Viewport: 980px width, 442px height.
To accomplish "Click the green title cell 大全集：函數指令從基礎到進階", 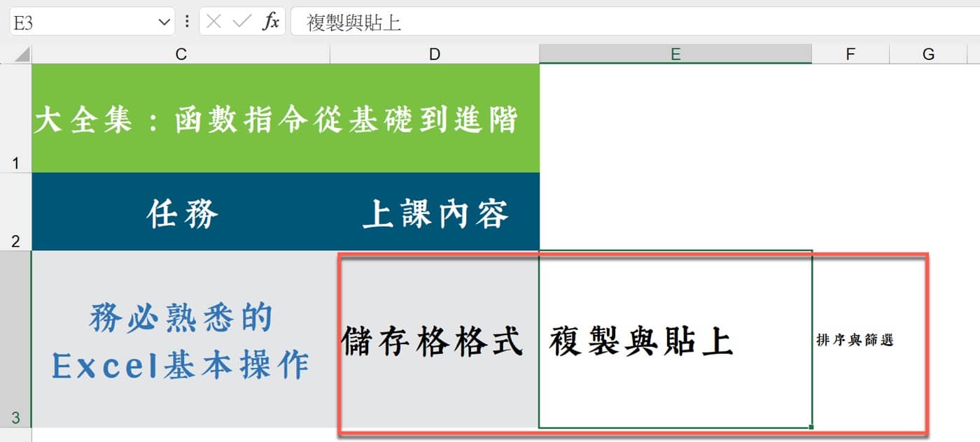I will [286, 118].
